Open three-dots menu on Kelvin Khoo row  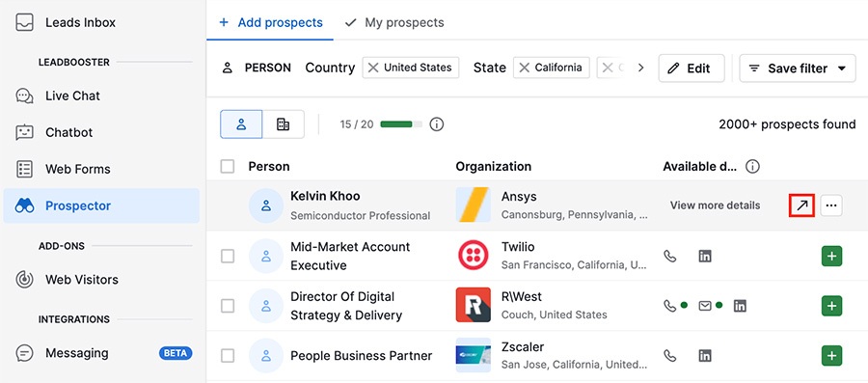point(831,205)
